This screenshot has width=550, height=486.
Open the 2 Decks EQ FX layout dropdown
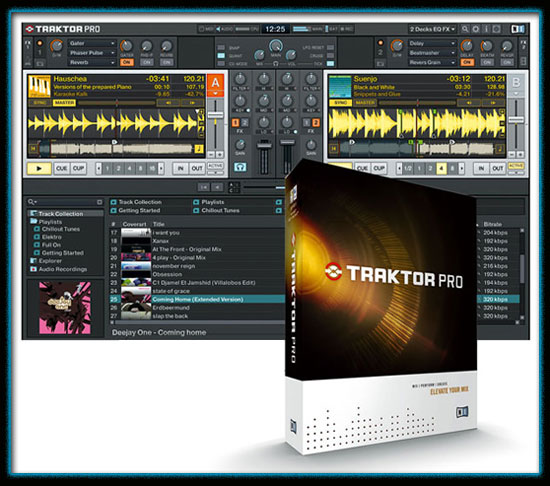tap(432, 29)
